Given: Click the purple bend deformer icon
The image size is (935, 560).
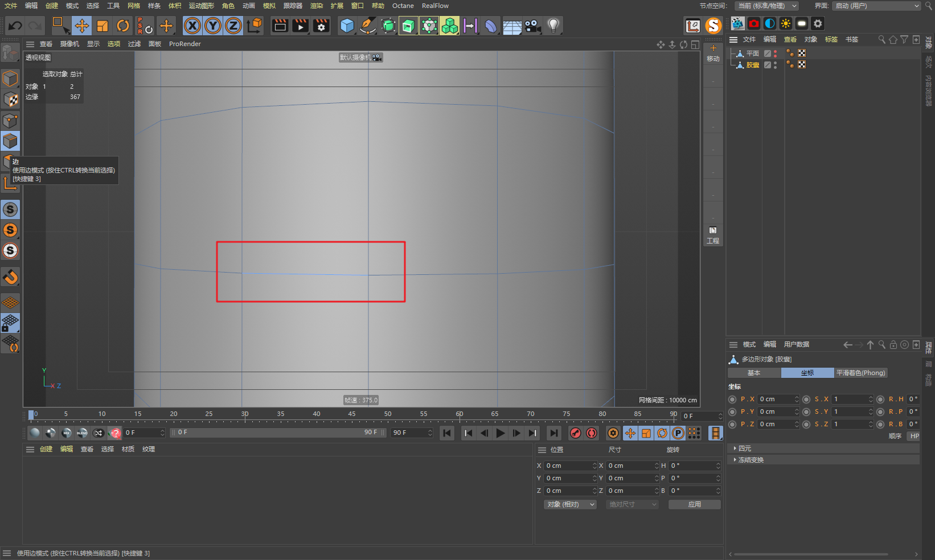Looking at the screenshot, I should coord(491,26).
